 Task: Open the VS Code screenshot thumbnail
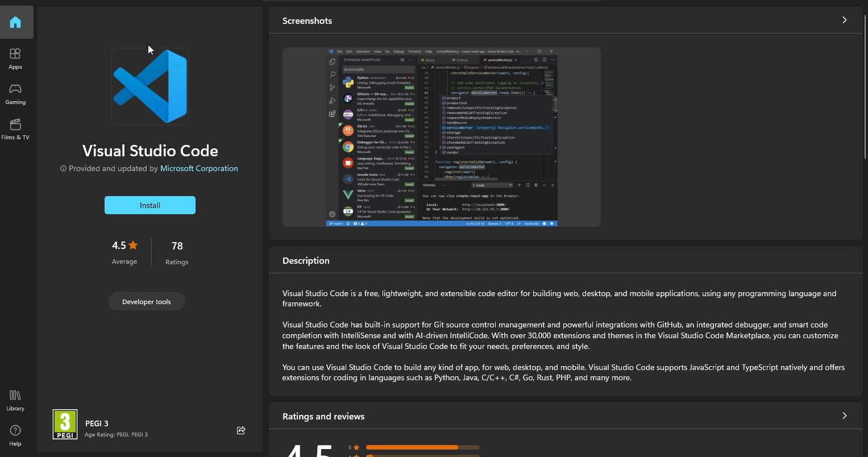pyautogui.click(x=442, y=137)
